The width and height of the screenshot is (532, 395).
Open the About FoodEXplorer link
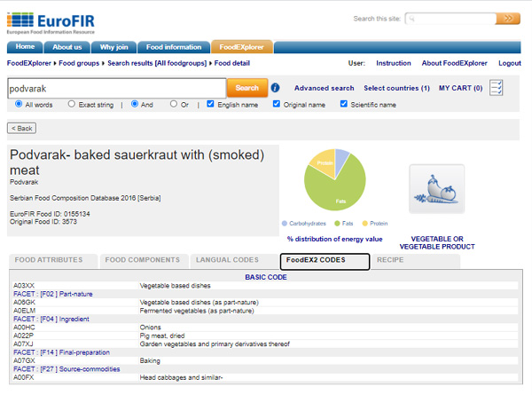point(454,63)
